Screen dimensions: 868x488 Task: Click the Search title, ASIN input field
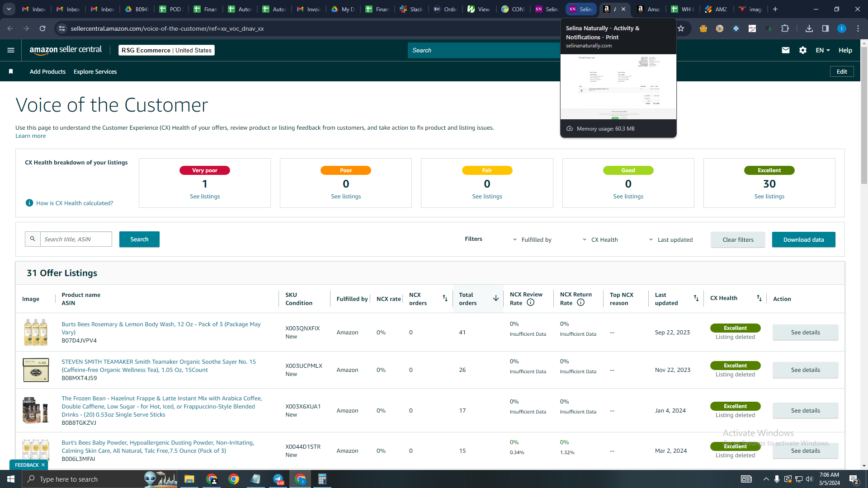coord(76,239)
